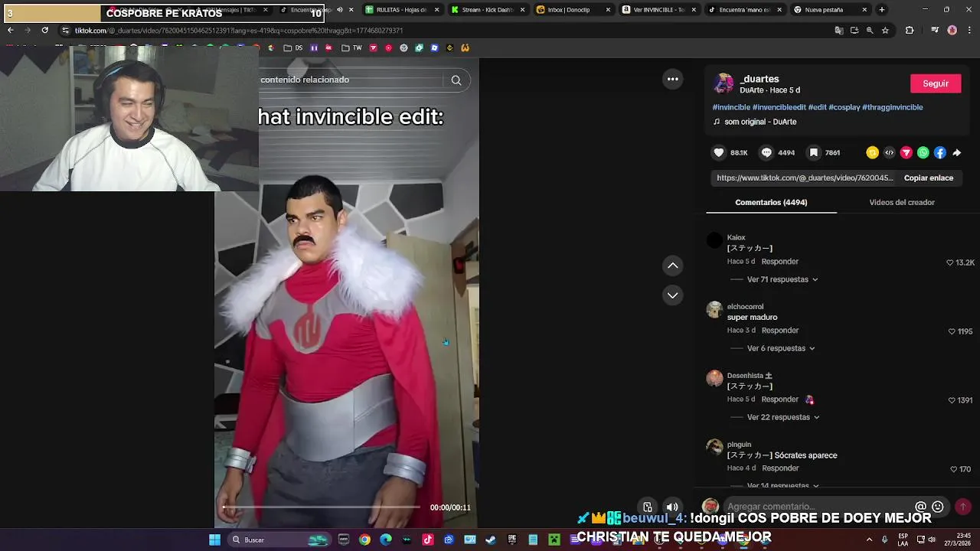Expand Ver 71 respuestas
Viewport: 980px width, 551px height.
pos(782,279)
